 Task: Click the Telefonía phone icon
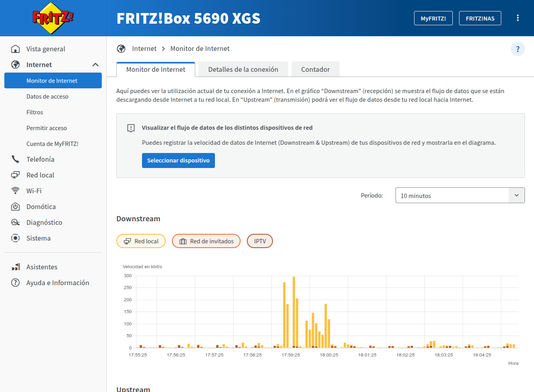coord(15,159)
